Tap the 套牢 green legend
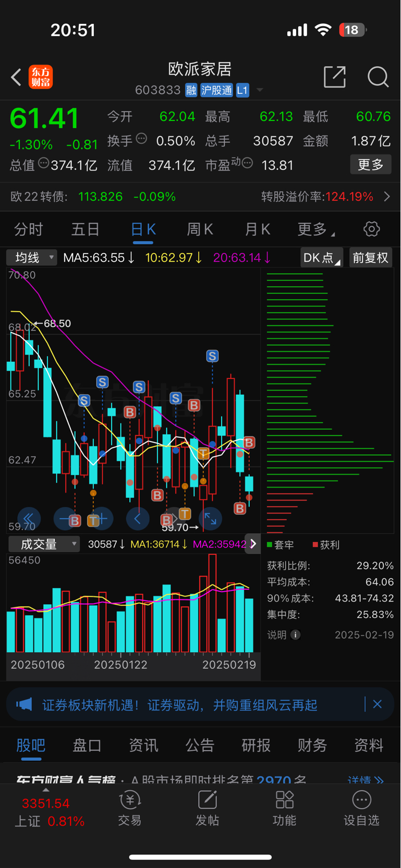Screen dimensions: 401x868 [281, 545]
